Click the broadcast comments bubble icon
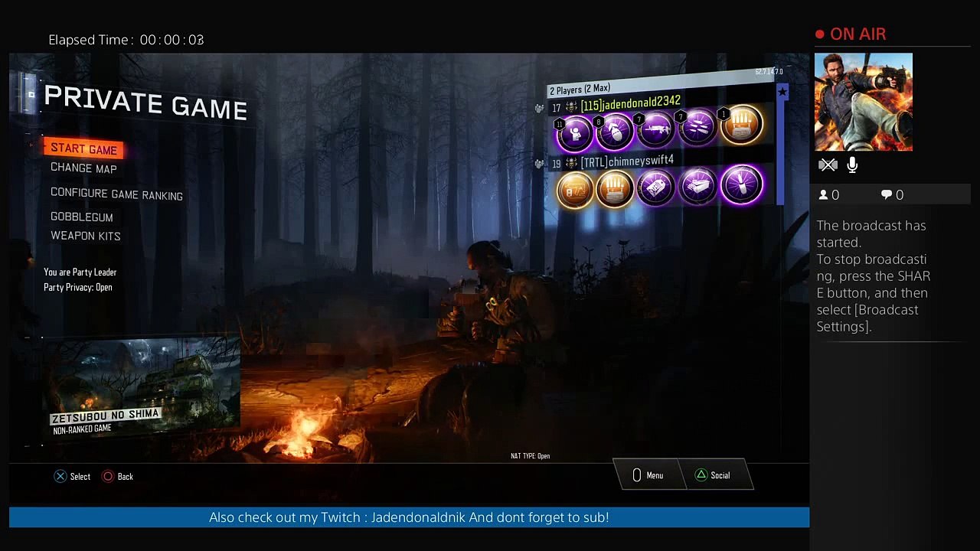The image size is (980, 551). point(887,195)
